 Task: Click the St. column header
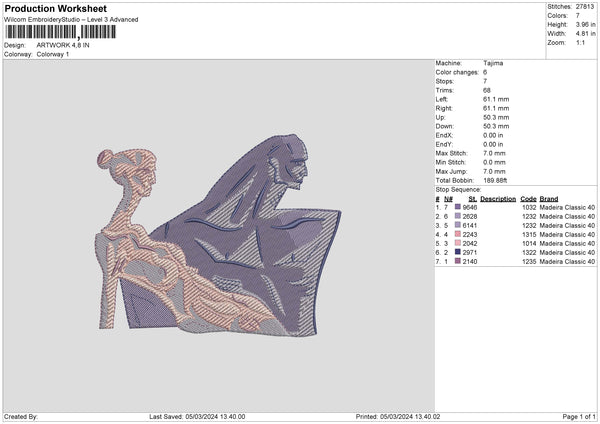473,199
